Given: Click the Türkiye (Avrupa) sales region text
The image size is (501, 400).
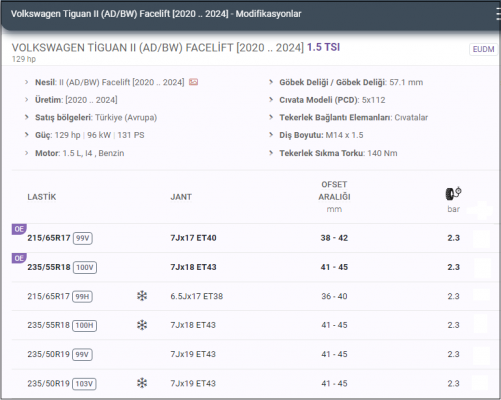Looking at the screenshot, I should pos(126,117).
